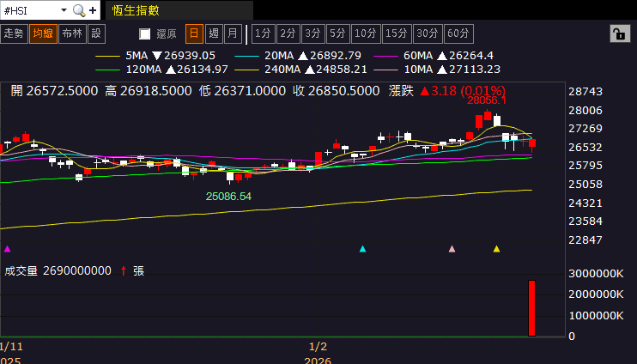Click the magnifier search icon beside #HSI
637x364 pixels.
[x=79, y=10]
